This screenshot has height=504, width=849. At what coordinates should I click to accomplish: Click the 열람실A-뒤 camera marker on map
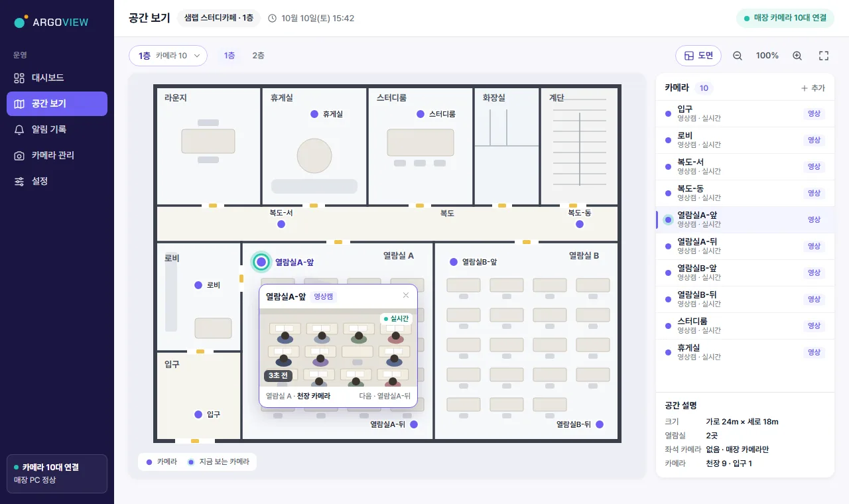click(414, 424)
